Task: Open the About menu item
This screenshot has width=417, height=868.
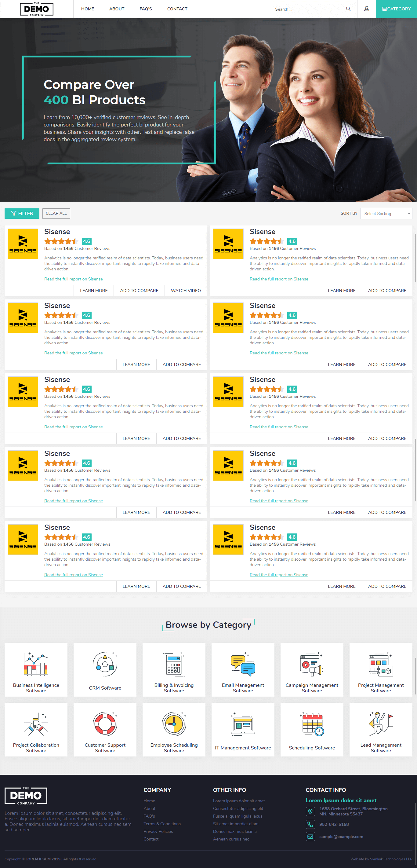Action: click(x=117, y=9)
